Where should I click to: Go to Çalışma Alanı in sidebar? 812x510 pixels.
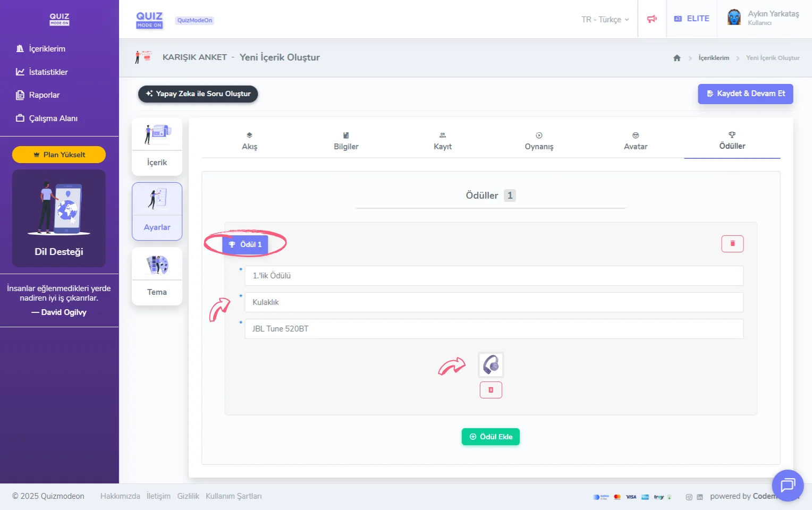[x=53, y=118]
